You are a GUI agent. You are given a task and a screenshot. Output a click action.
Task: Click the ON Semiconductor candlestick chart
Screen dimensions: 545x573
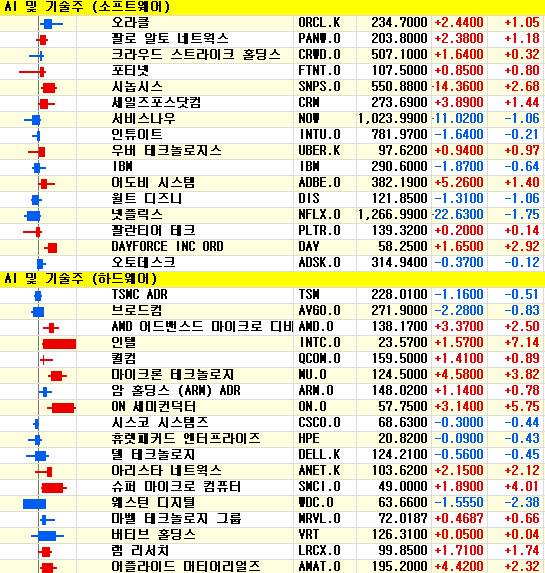coord(61,408)
